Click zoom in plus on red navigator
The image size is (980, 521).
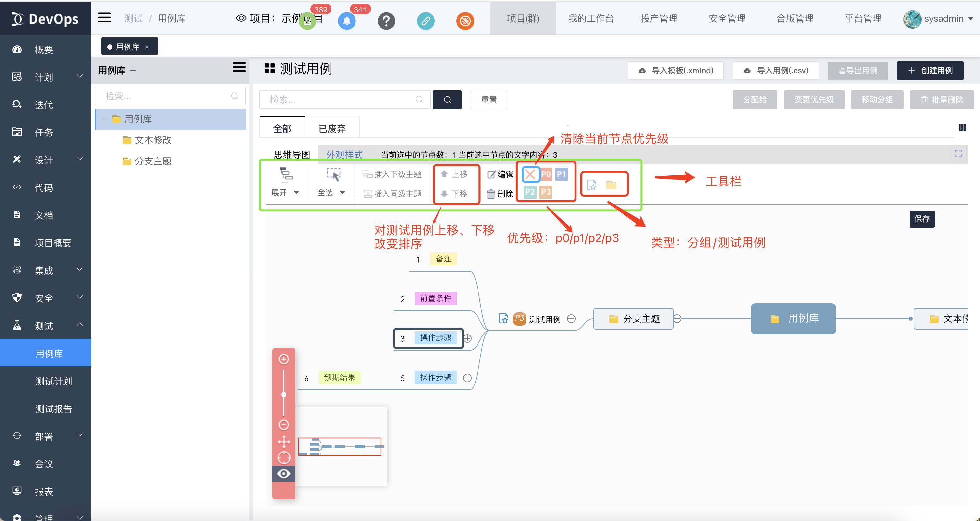(x=284, y=359)
